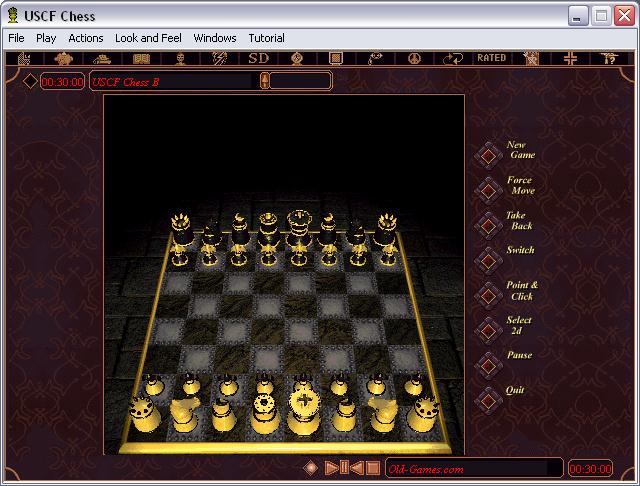The height and width of the screenshot is (486, 640).
Task: Toggle the RATED toolbar button
Action: pyautogui.click(x=492, y=58)
